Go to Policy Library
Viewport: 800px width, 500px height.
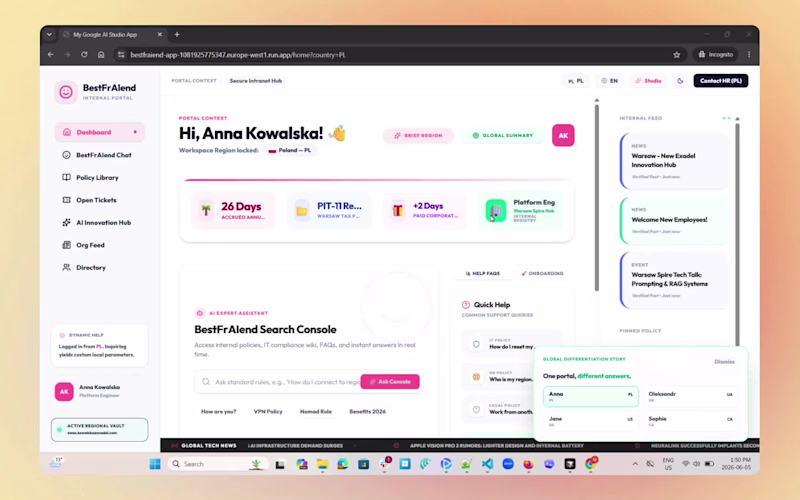pos(99,178)
